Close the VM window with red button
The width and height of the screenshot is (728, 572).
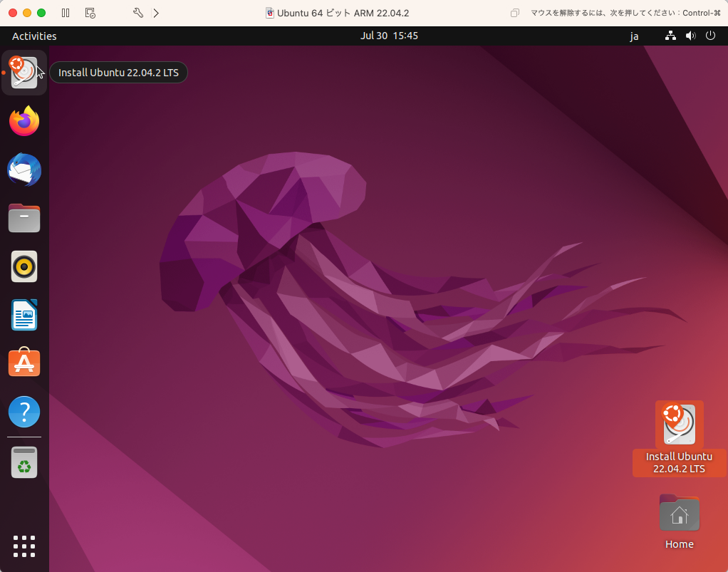pyautogui.click(x=13, y=13)
